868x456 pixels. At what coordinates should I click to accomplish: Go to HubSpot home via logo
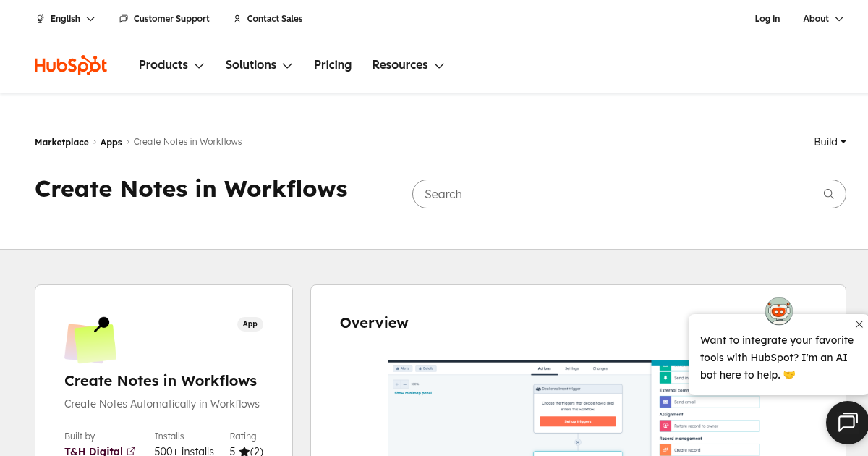tap(71, 65)
